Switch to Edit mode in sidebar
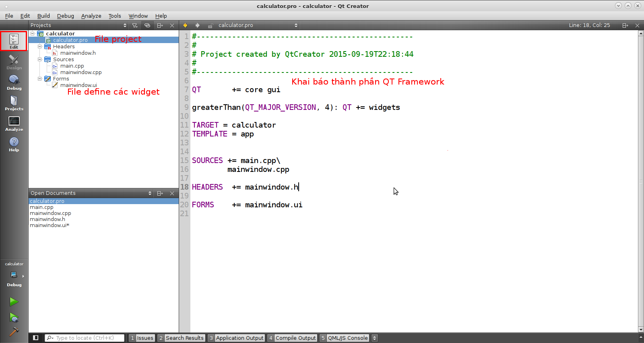Image resolution: width=644 pixels, height=343 pixels. click(14, 41)
